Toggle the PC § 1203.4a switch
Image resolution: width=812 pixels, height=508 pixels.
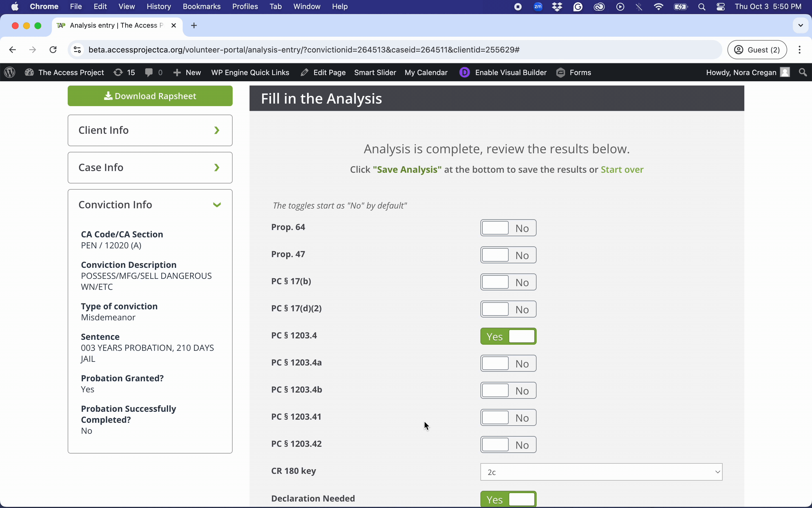pos(508,364)
